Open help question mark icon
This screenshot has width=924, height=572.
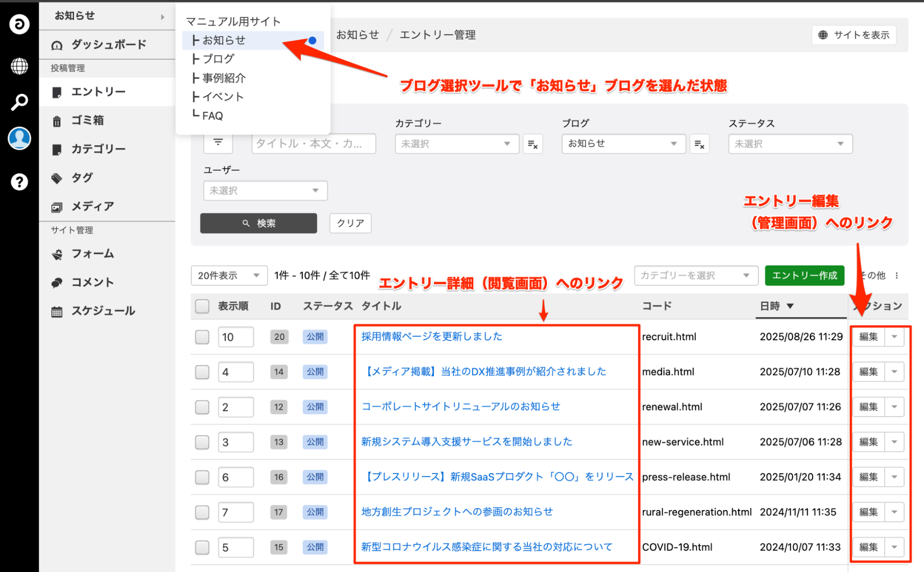coord(19,182)
